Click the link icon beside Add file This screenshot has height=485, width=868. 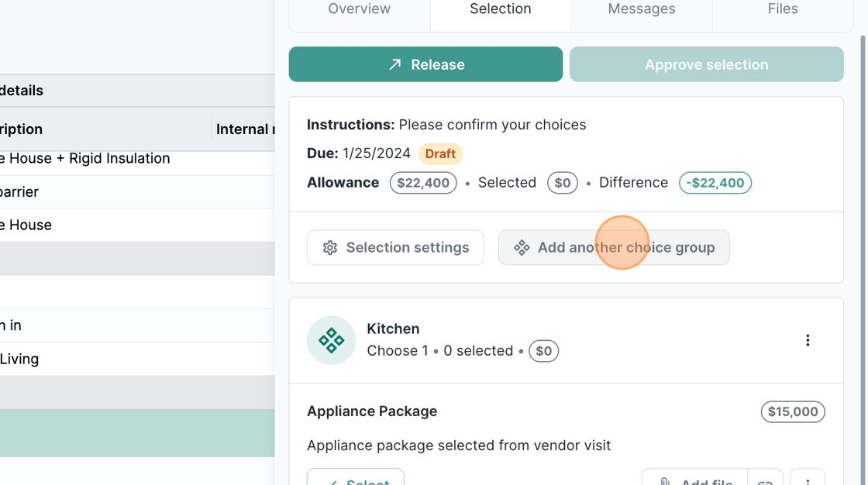(x=766, y=480)
